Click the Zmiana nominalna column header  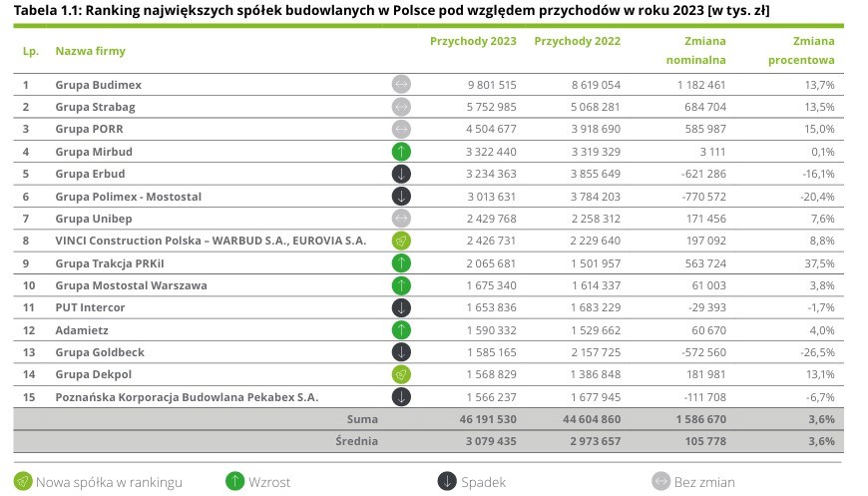point(695,50)
